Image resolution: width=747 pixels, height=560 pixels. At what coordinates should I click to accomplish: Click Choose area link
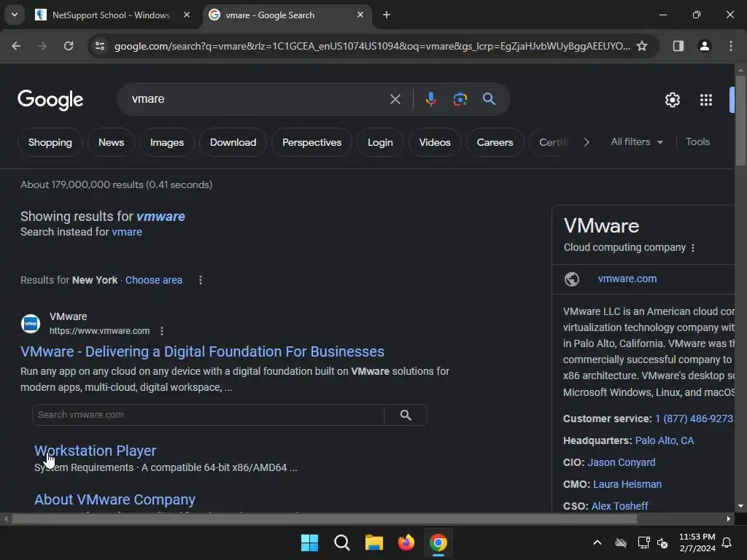154,280
